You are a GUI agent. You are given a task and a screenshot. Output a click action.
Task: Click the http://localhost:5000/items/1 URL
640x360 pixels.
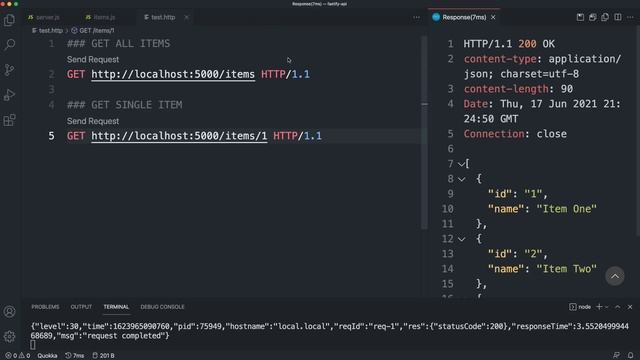[179, 136]
